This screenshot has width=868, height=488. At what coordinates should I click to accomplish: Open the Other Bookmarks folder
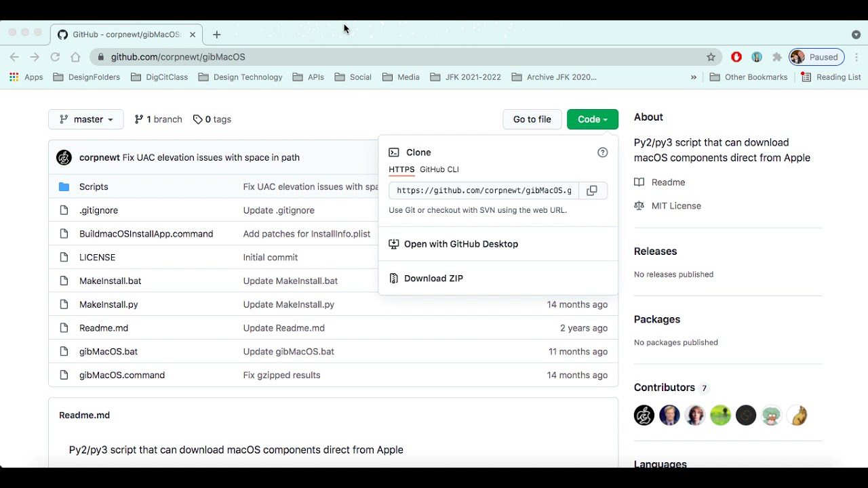[749, 77]
